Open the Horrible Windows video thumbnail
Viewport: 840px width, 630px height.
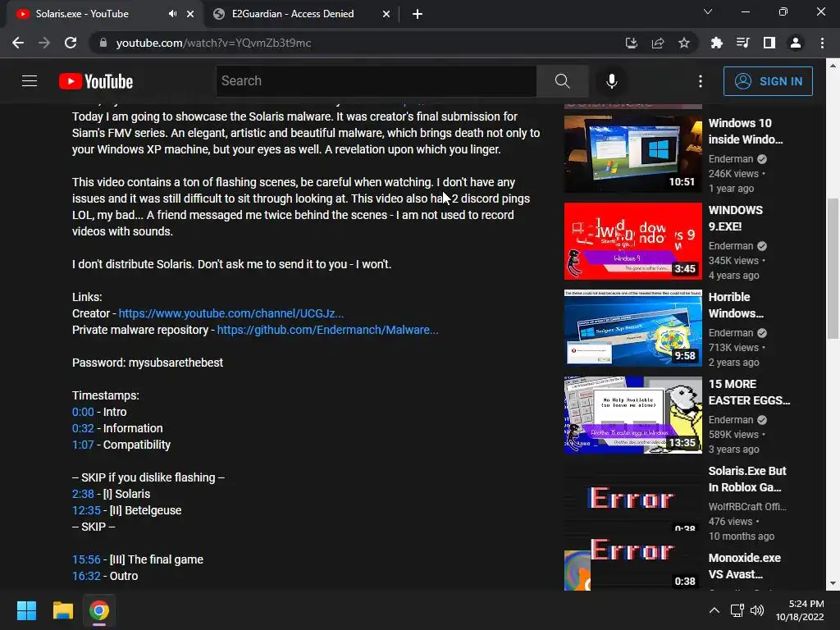632,328
